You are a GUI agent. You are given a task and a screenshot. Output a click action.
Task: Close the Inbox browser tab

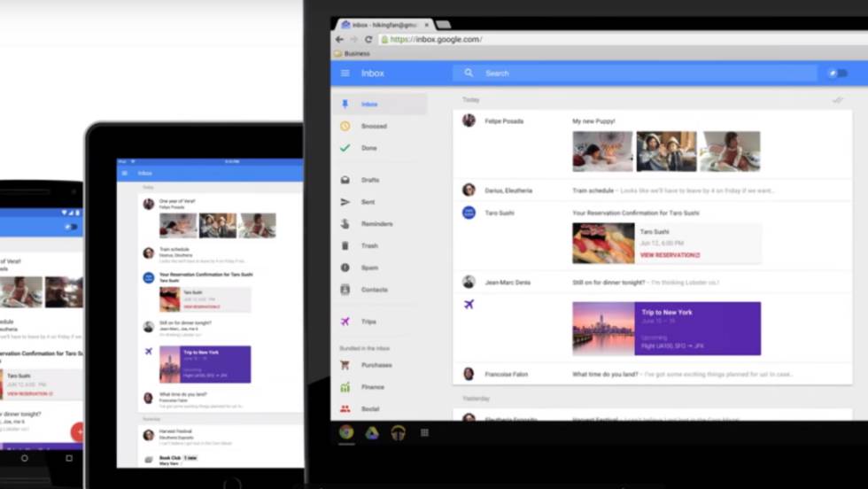tap(426, 25)
